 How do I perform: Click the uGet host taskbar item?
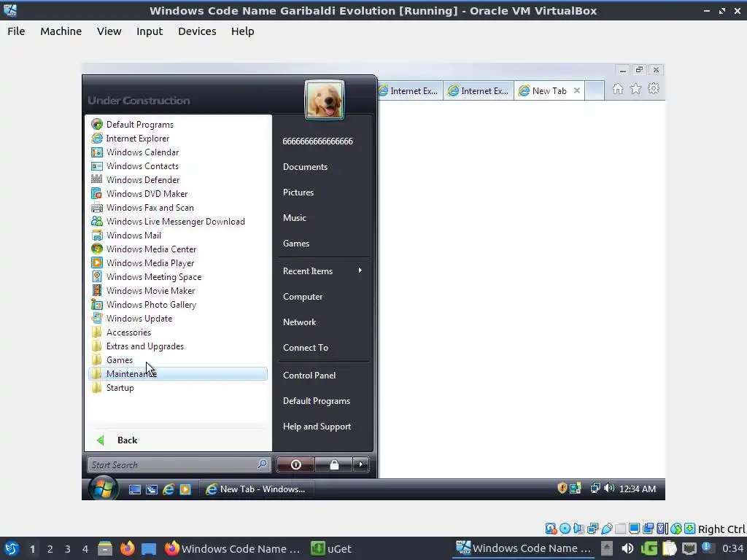click(331, 548)
